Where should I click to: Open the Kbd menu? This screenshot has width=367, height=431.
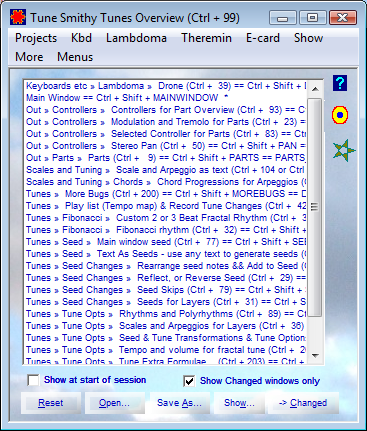(81, 38)
